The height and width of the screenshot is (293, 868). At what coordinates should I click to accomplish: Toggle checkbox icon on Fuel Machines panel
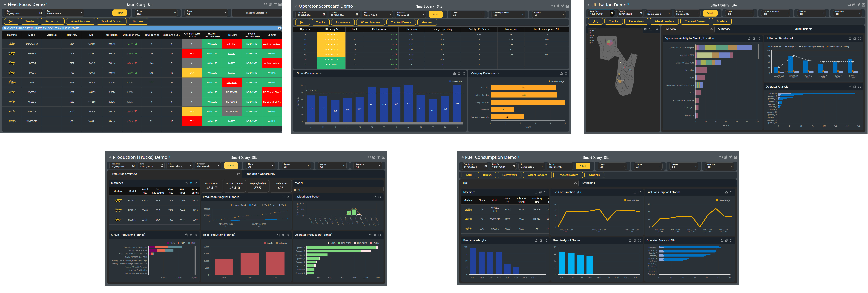(x=540, y=192)
